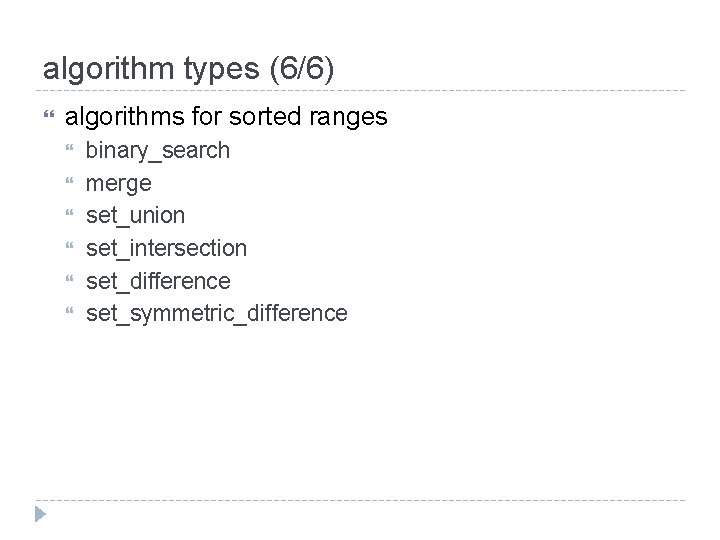The image size is (720, 540).
Task: Select the bullet marker next to set_difference
Action: (x=69, y=281)
